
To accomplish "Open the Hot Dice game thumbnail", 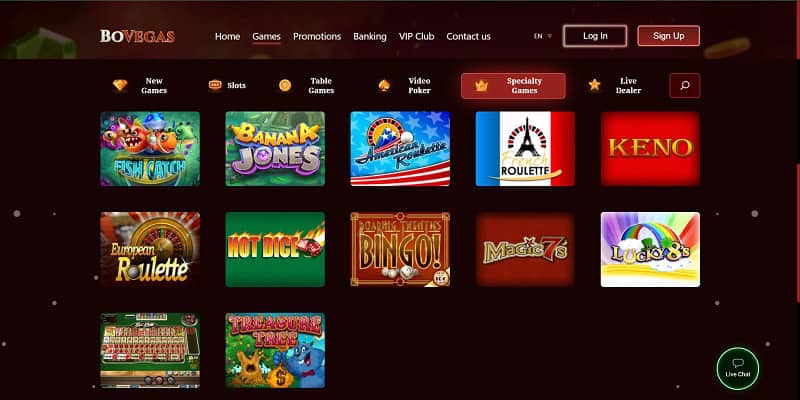I will coord(275,249).
